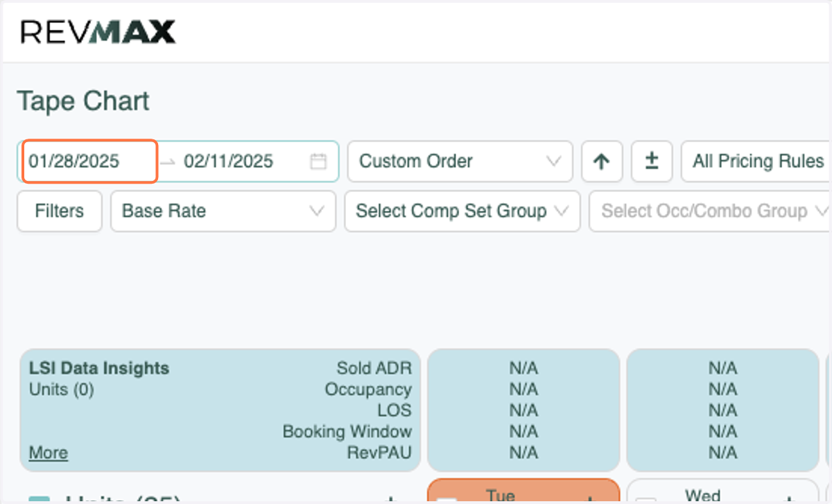Click the Units (0) text
The height and width of the screenshot is (504, 832).
click(62, 390)
